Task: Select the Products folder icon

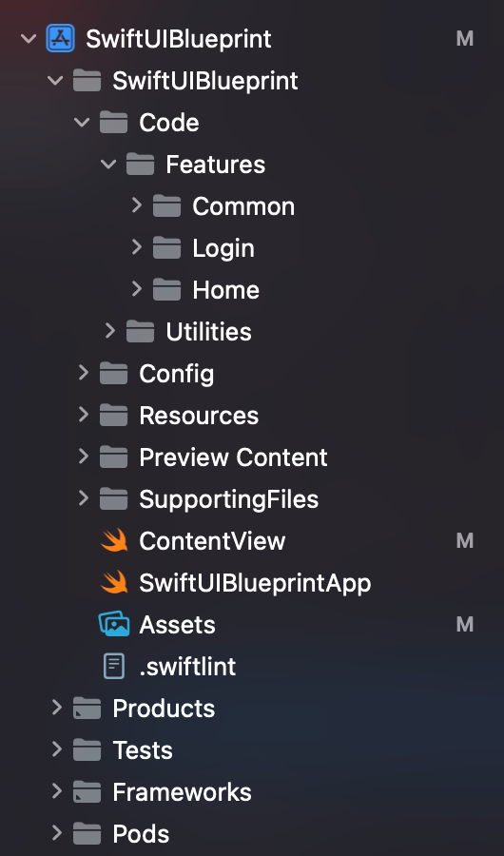Action: [x=87, y=708]
